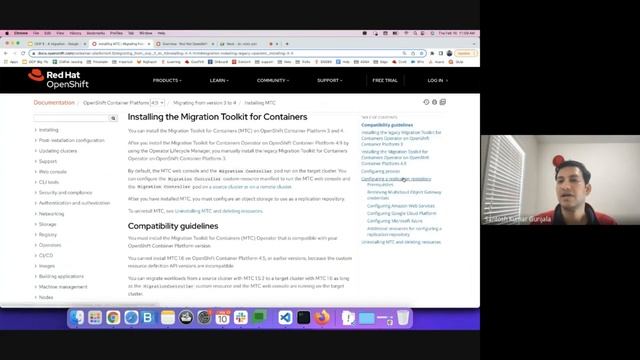Click the Migrating from version 3 to 4 breadcrumb

pos(204,103)
